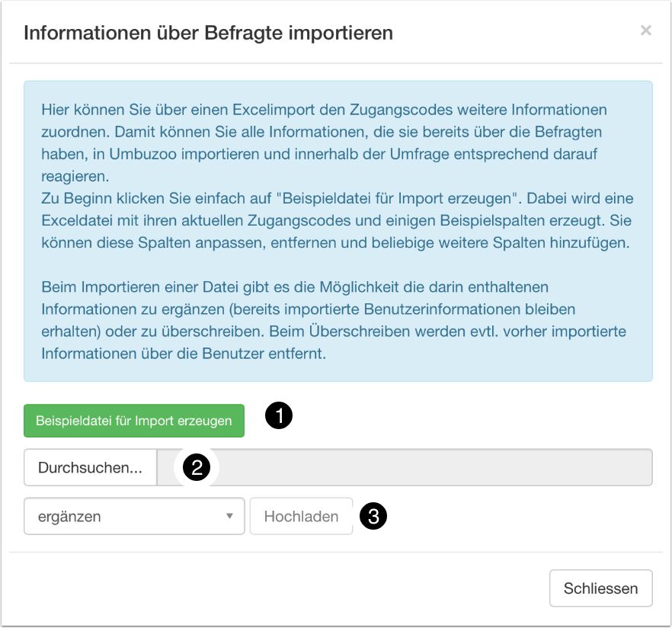Click the paragraph starting Beim Importieren einer Datei
The image size is (672, 628).
[334, 320]
